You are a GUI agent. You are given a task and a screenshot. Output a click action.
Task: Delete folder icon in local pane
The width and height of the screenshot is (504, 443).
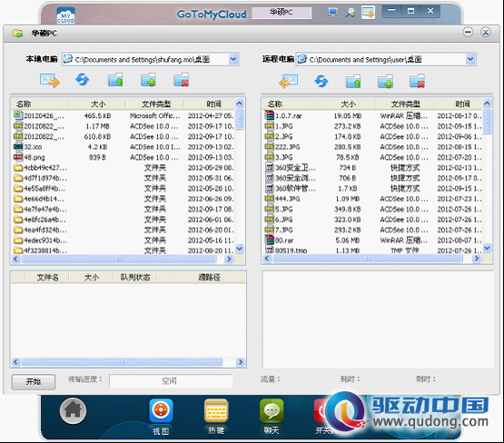click(182, 80)
